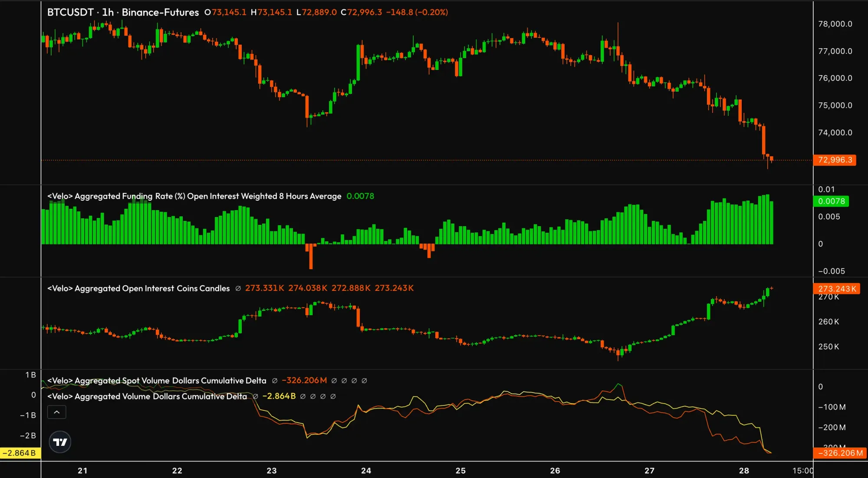Click the 272.888K open interest value
The image size is (868, 478).
(x=351, y=288)
